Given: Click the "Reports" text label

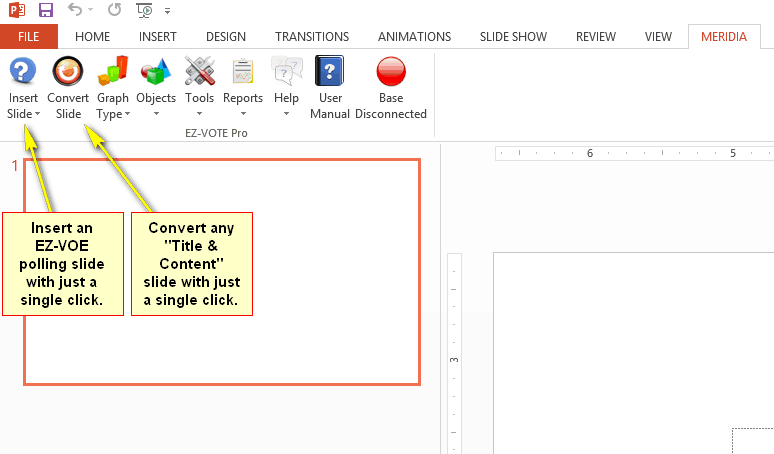Looking at the screenshot, I should pos(243,98).
